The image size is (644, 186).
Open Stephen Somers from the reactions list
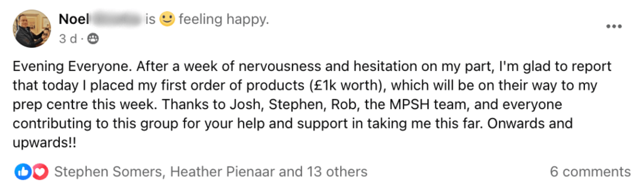108,172
